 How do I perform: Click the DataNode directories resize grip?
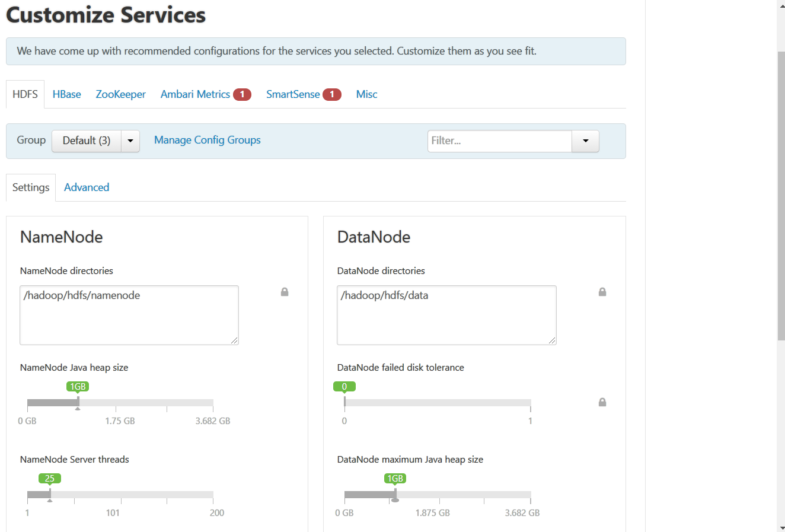552,340
